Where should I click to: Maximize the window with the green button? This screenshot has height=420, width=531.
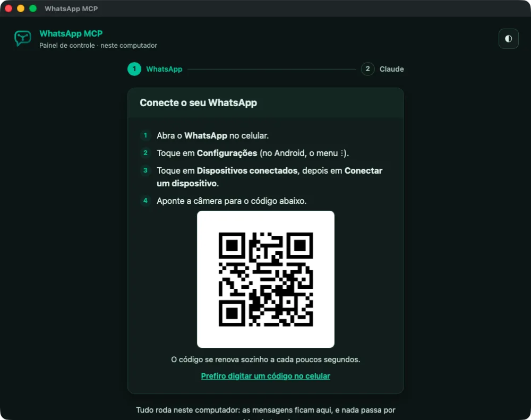point(33,8)
